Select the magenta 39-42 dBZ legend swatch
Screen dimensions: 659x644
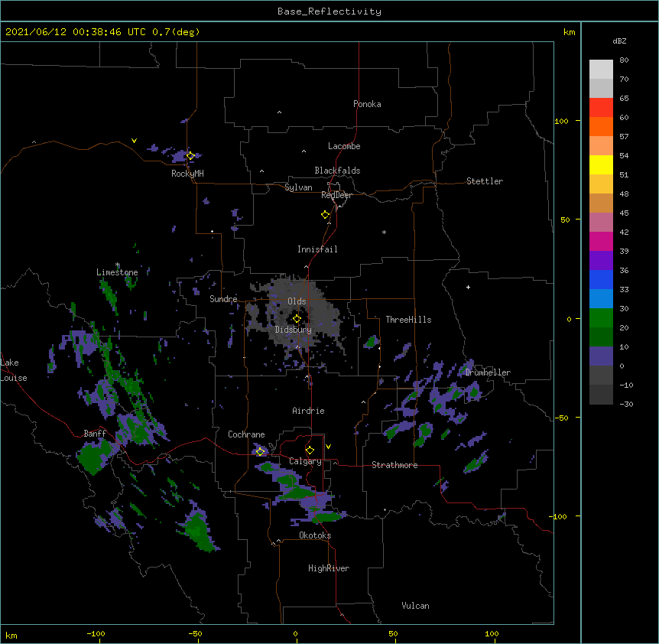tap(601, 242)
